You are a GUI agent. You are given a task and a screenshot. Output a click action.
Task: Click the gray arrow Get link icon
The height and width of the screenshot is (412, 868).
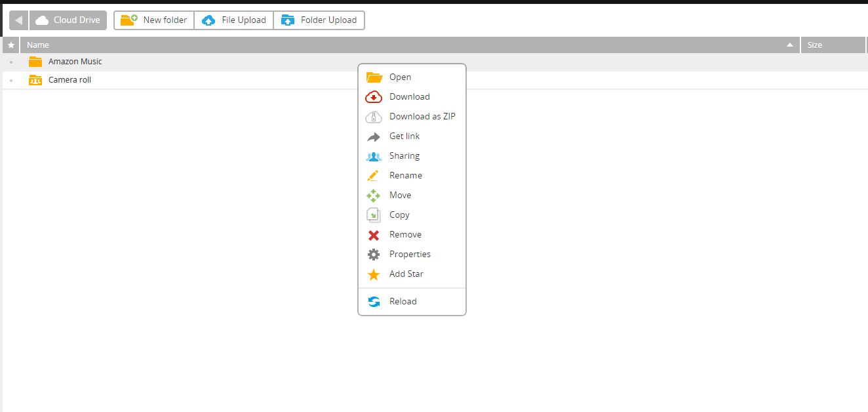373,136
